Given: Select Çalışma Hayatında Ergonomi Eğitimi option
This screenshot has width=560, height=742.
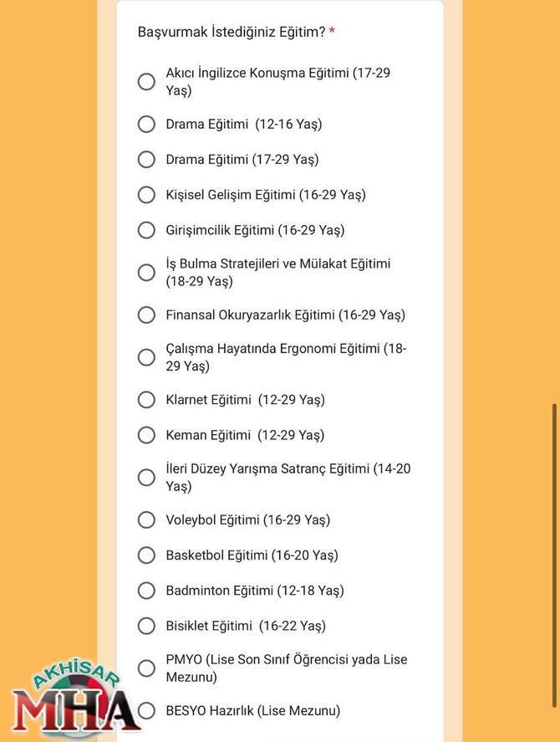Looking at the screenshot, I should click(x=146, y=357).
